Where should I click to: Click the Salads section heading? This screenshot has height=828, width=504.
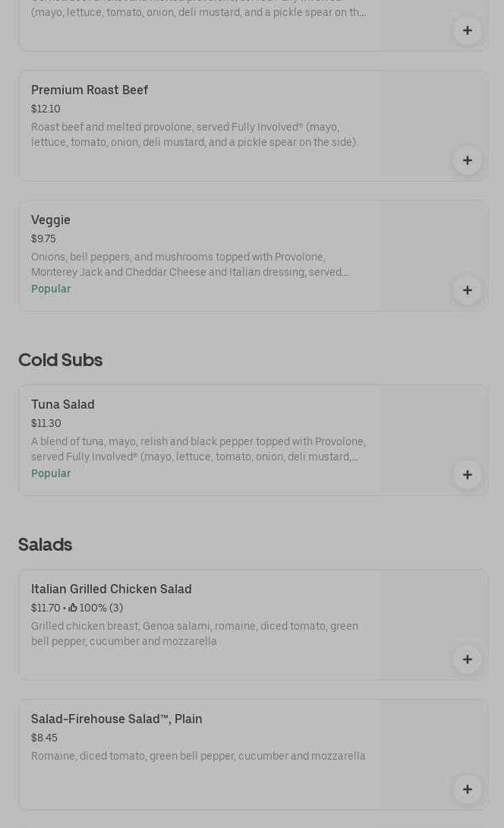(46, 545)
